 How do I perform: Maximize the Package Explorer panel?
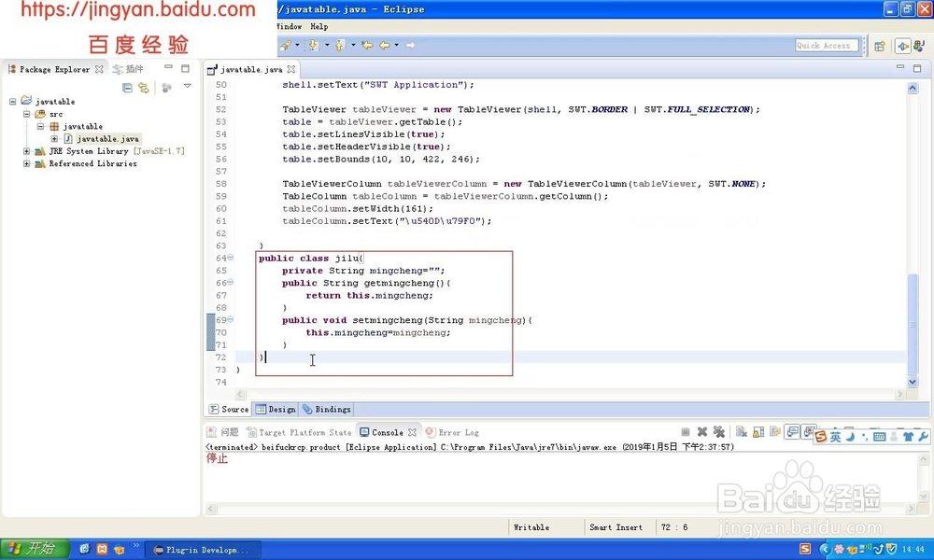coord(185,68)
